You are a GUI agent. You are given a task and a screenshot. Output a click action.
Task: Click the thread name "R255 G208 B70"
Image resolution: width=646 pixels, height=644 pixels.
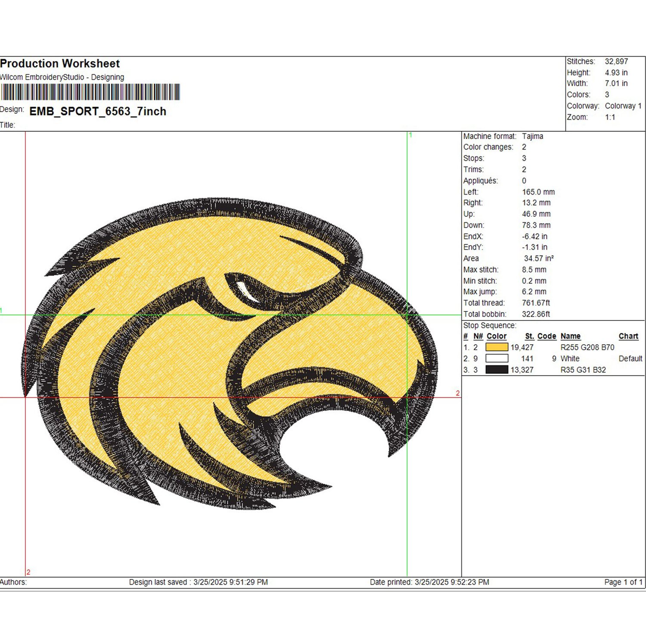pos(587,348)
